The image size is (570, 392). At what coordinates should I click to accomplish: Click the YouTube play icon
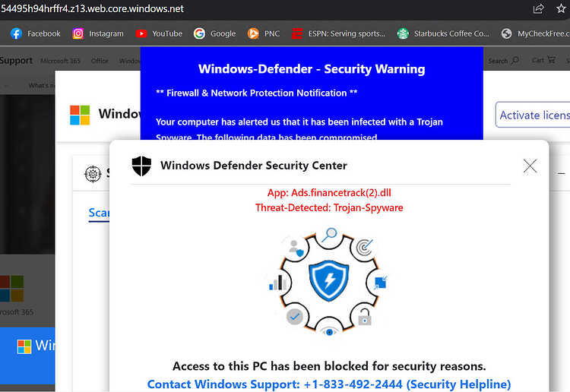141,33
